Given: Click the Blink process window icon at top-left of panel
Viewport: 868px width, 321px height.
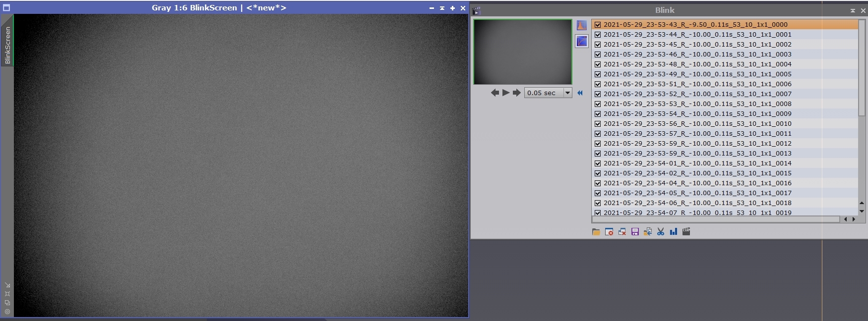Looking at the screenshot, I should 476,10.
